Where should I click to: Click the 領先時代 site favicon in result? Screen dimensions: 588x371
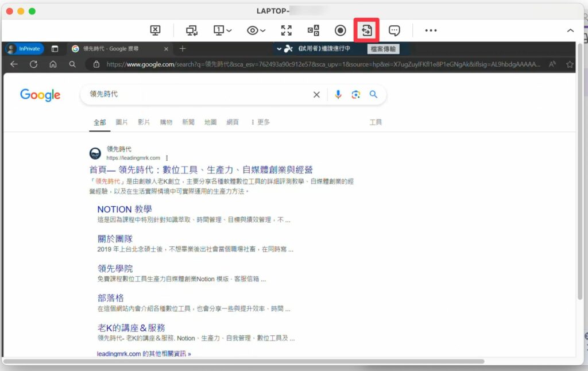click(95, 153)
